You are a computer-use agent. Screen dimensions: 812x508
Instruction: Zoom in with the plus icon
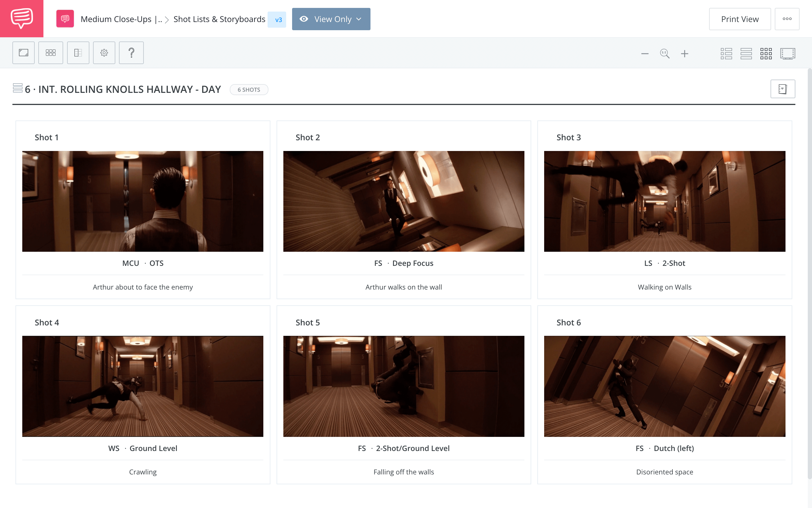[685, 54]
